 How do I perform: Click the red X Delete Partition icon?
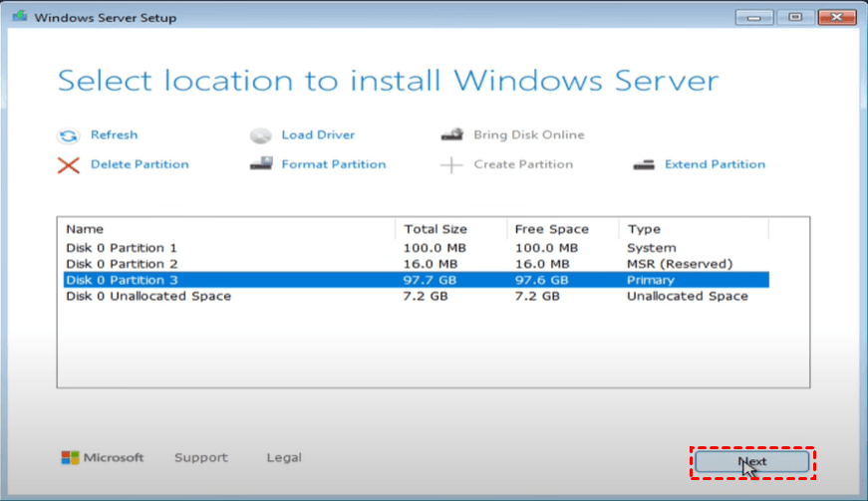68,165
